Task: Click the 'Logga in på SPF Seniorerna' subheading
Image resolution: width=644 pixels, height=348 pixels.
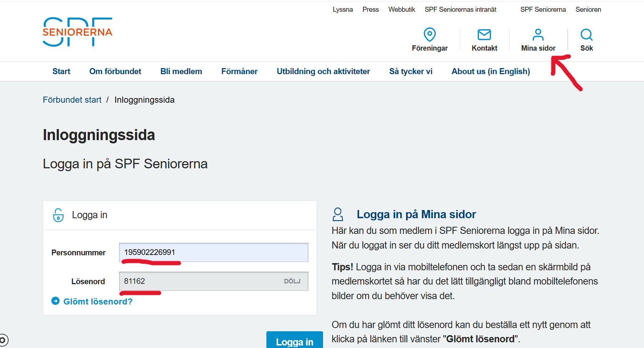Action: click(x=125, y=164)
